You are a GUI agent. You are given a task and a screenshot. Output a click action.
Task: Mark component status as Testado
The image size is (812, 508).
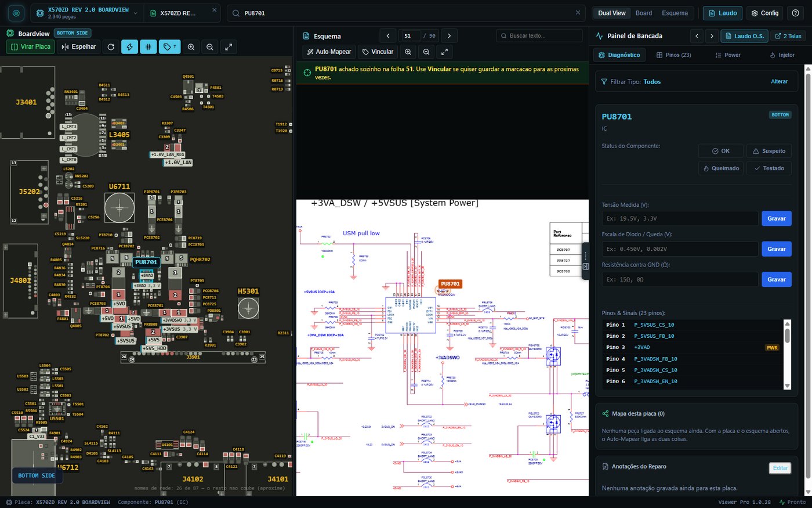[769, 168]
